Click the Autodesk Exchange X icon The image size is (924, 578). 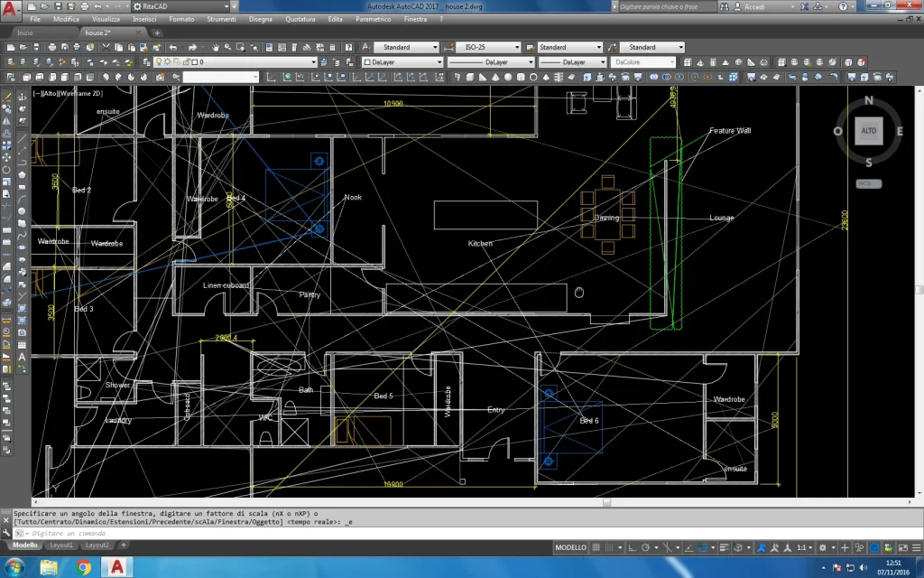804,6
